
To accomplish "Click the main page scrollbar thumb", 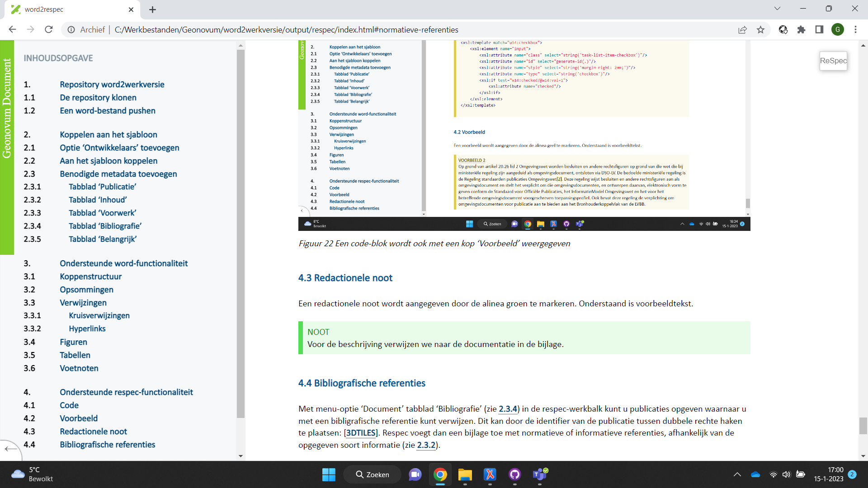I will pyautogui.click(x=863, y=426).
